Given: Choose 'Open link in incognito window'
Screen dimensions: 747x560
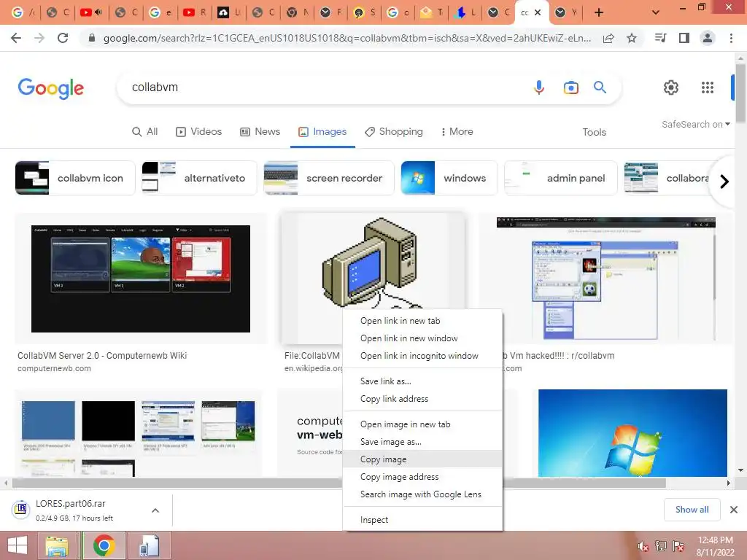Looking at the screenshot, I should 422,356.
